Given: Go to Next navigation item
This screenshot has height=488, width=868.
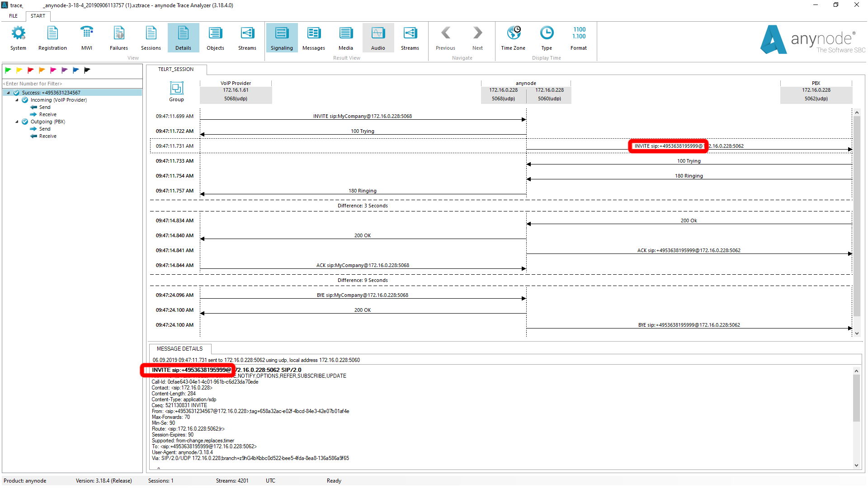Looking at the screenshot, I should (x=477, y=38).
